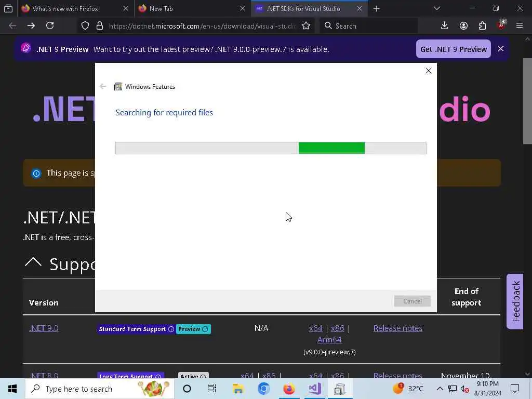The image size is (532, 399).
Task: Click the dotnet.microsoft.com URL address bar
Action: pyautogui.click(x=202, y=26)
